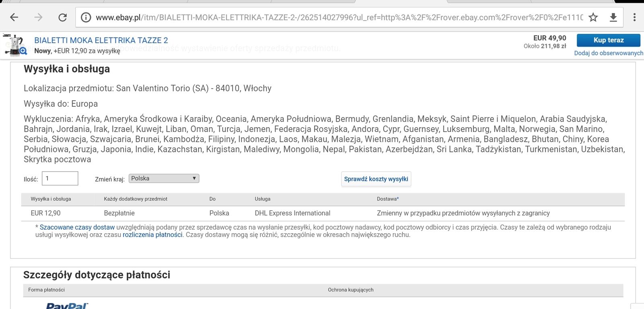
Task: Bookmark this page with the star icon
Action: click(593, 17)
